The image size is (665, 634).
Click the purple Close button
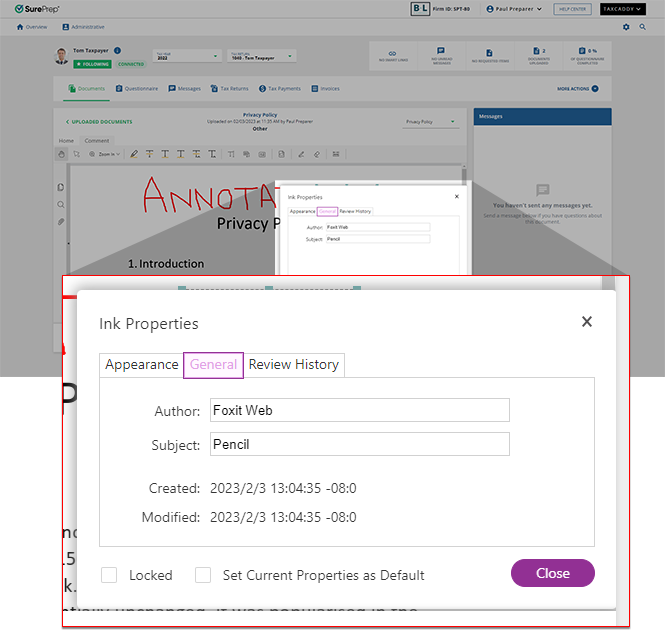pos(553,573)
